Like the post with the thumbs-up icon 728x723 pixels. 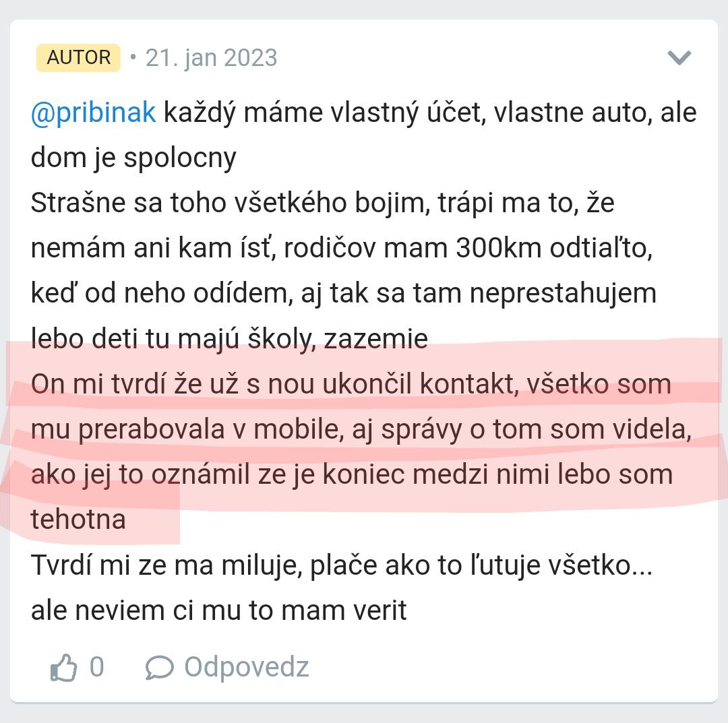tap(63, 668)
